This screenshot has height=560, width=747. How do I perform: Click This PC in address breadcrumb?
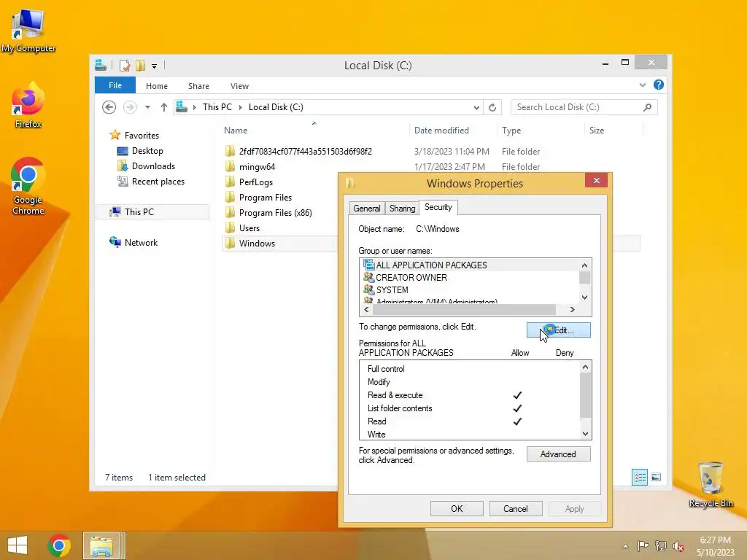217,107
